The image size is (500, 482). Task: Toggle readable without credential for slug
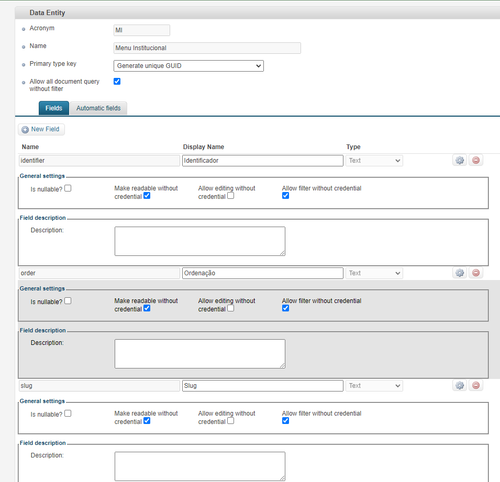click(x=147, y=421)
